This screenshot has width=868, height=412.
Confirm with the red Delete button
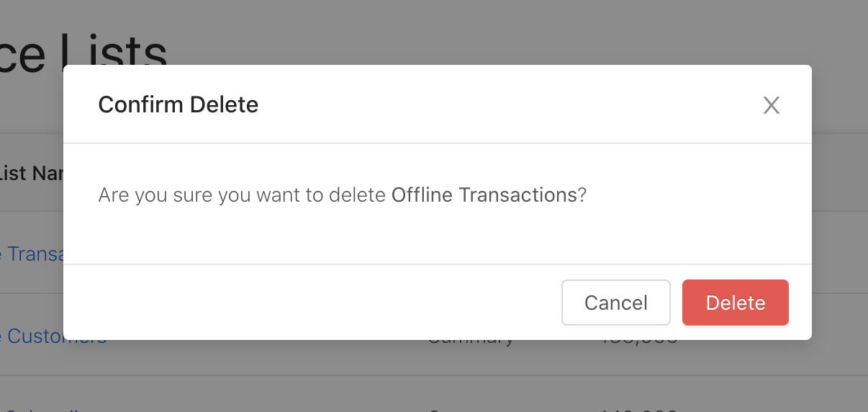point(735,303)
